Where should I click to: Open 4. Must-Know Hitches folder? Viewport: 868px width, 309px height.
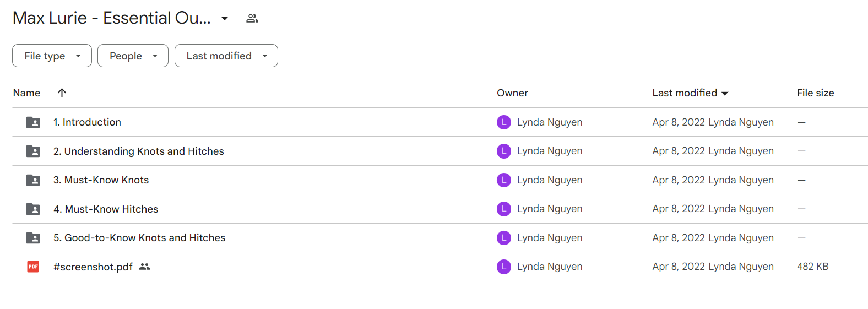click(x=106, y=209)
